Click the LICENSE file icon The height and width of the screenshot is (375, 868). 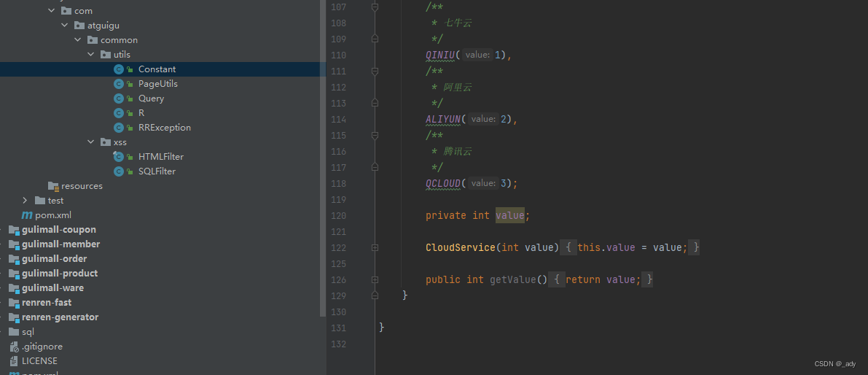pos(15,360)
